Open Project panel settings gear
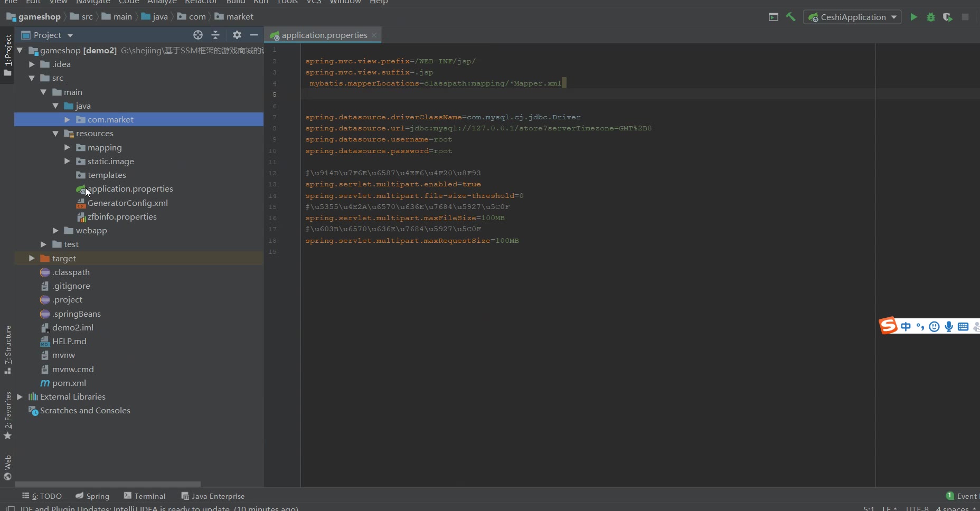This screenshot has width=980, height=511. click(237, 35)
